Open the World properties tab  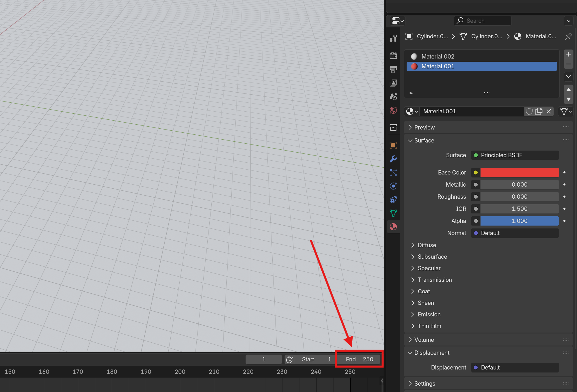click(x=393, y=110)
